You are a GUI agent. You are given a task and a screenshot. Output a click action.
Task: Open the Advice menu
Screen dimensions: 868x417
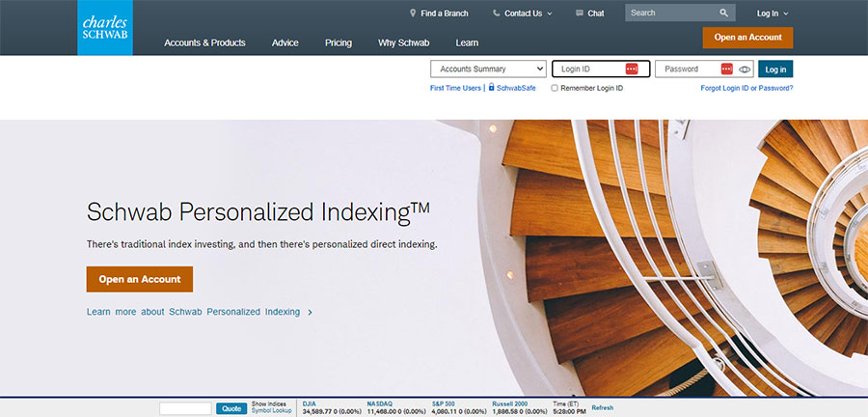285,42
